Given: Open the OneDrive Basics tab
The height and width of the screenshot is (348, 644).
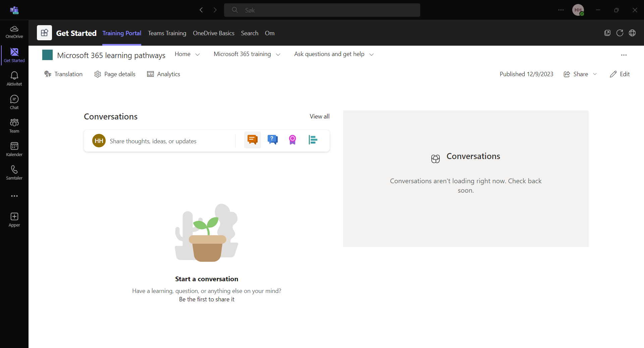Looking at the screenshot, I should tap(214, 33).
